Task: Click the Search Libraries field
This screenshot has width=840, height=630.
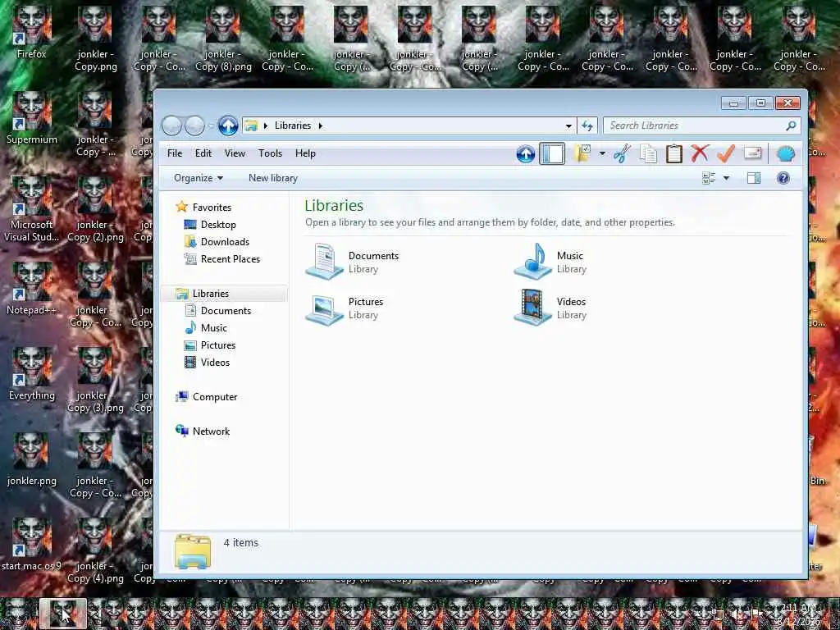Action: [x=702, y=126]
